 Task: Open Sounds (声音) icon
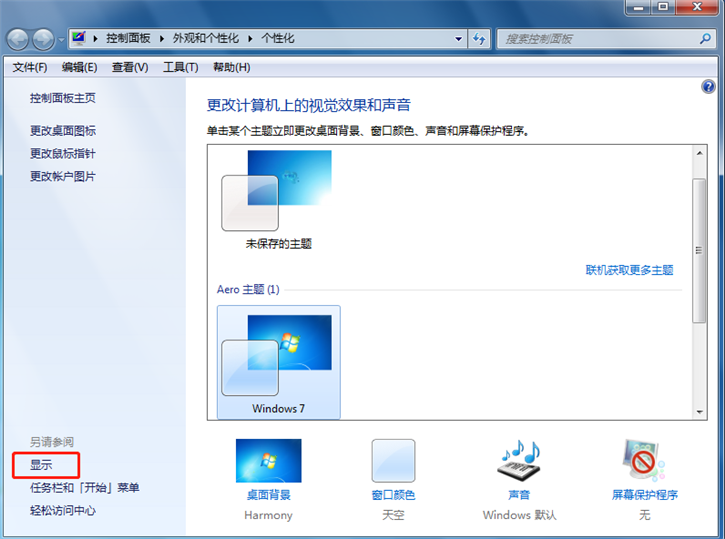518,462
